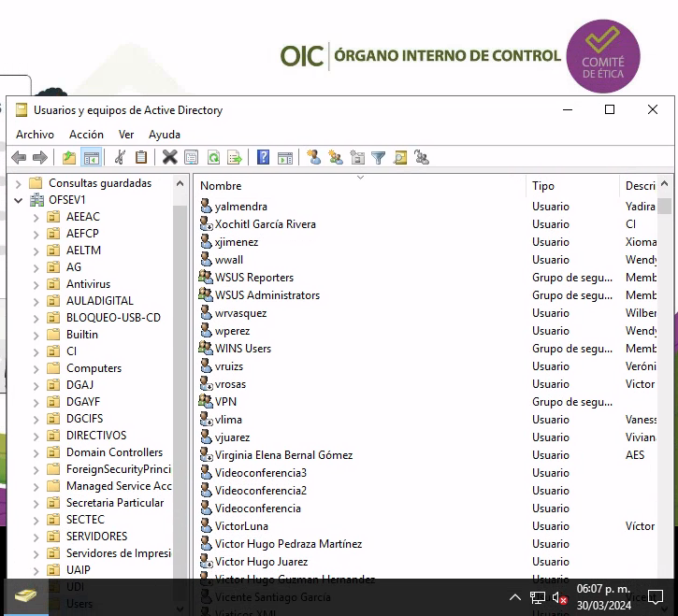This screenshot has height=616, width=678.
Task: Collapse the OFSEV1 domain node
Action: [18, 200]
